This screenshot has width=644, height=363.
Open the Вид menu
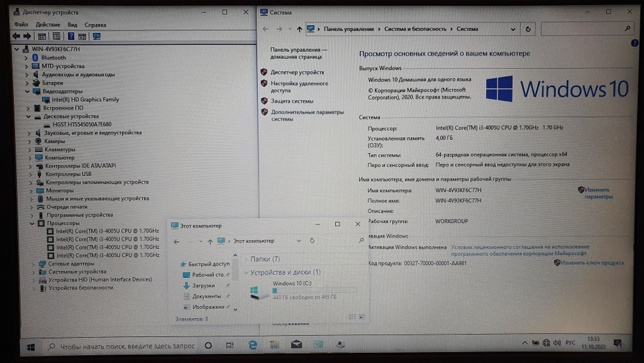[x=72, y=25]
